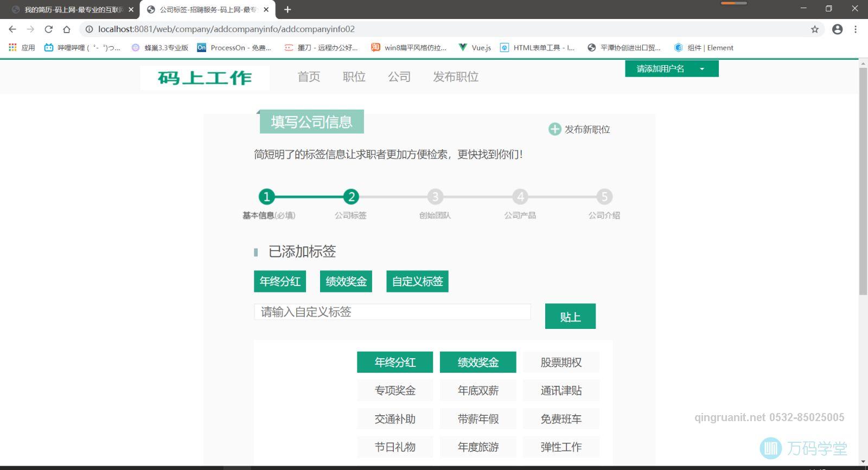The image size is (868, 470).
Task: Select the 年度旅游 tag option
Action: pyautogui.click(x=478, y=447)
